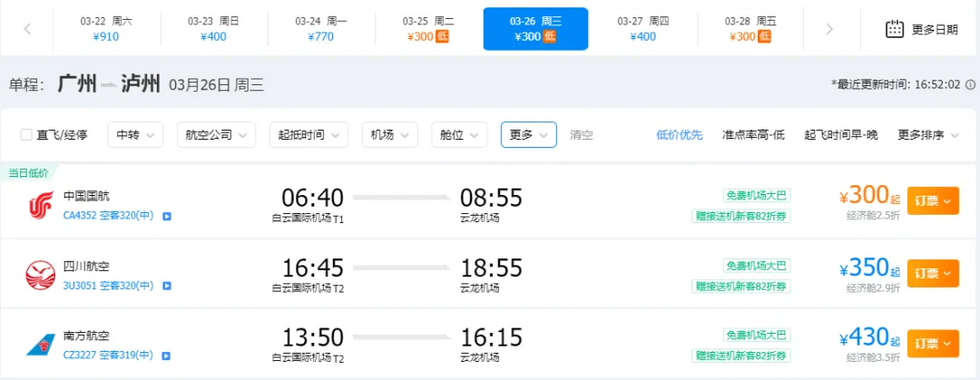Select the 03-24 周一 date tab
Viewport: 980px width, 380px height.
(321, 29)
